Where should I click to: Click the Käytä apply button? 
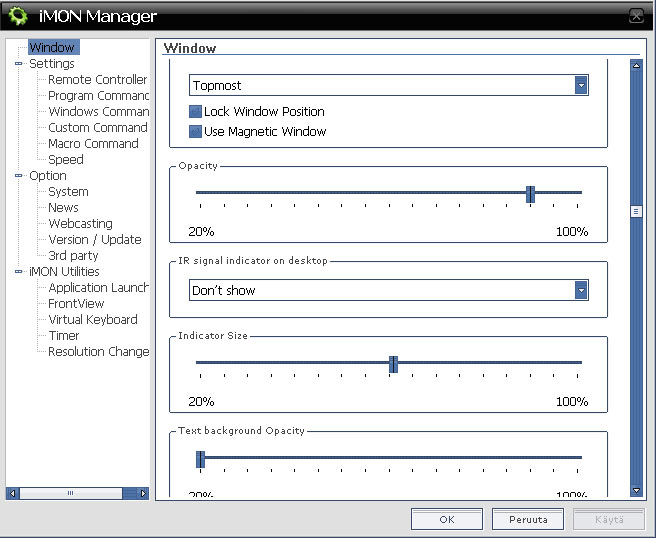(x=609, y=519)
